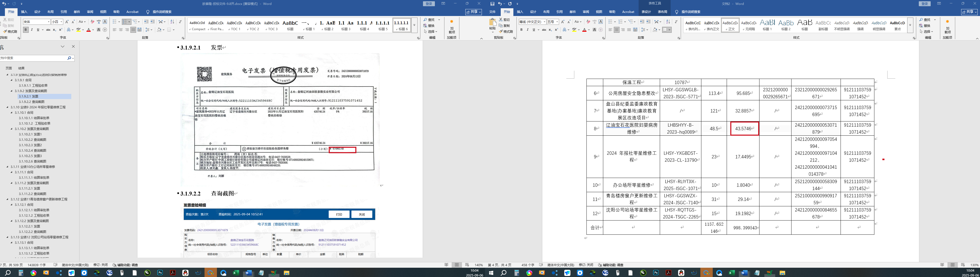Click the Sort icon in the 欧泰隆 ribbon
The image size is (980, 277).
tap(172, 22)
